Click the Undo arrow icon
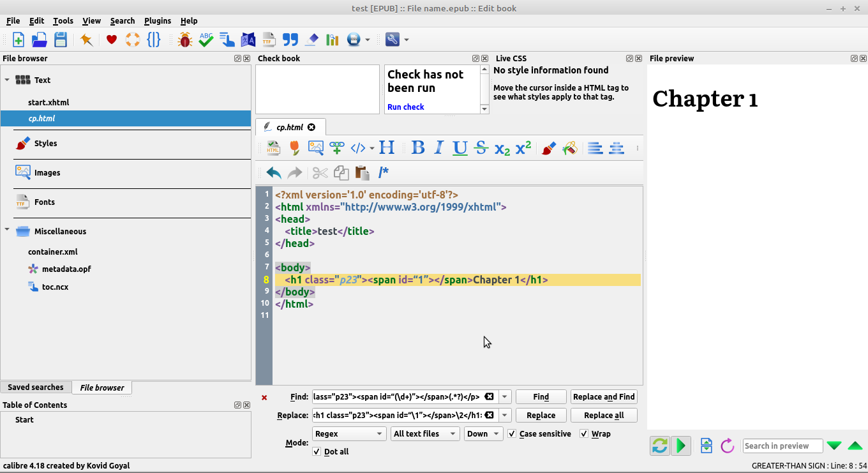This screenshot has height=473, width=868. [274, 172]
